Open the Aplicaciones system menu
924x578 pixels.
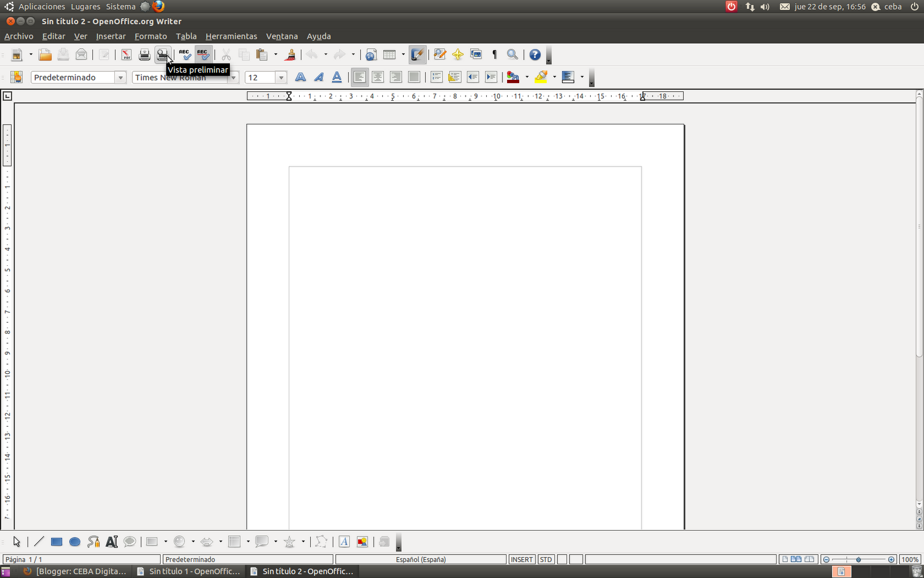pyautogui.click(x=42, y=7)
